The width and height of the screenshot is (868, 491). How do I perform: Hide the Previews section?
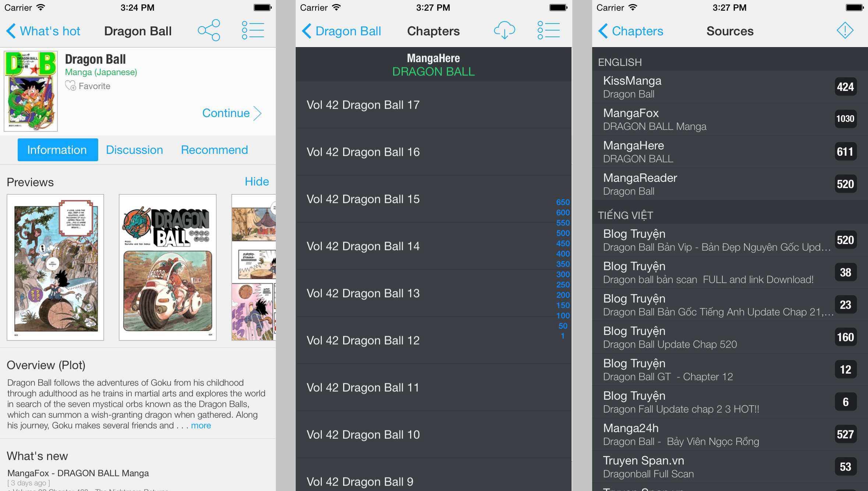pos(257,182)
